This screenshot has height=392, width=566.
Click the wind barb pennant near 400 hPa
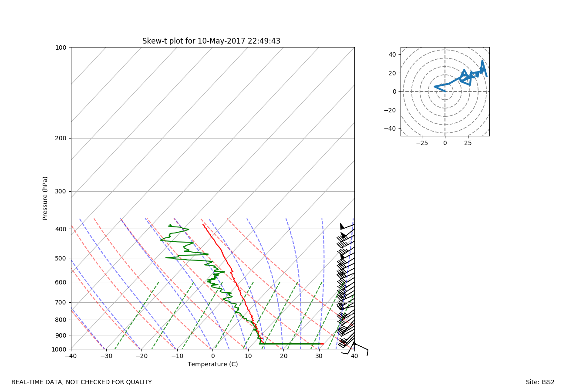pyautogui.click(x=342, y=226)
